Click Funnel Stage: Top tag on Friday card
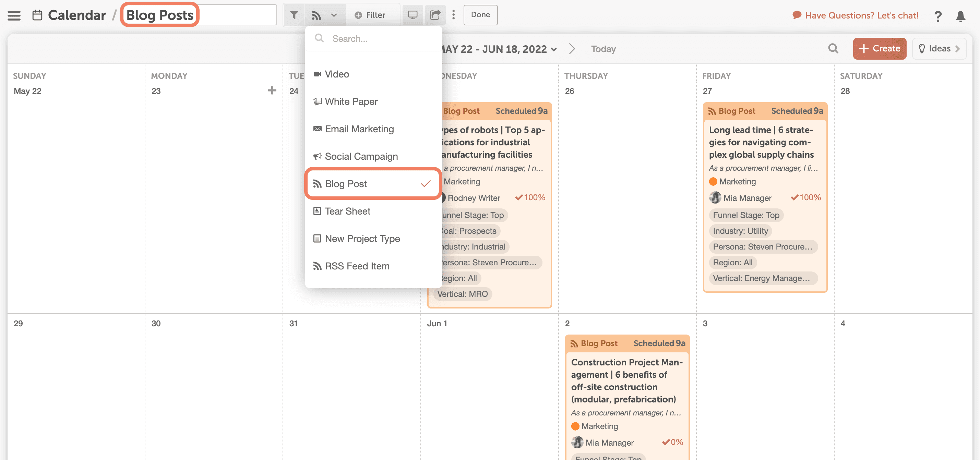The image size is (980, 460). coord(746,215)
